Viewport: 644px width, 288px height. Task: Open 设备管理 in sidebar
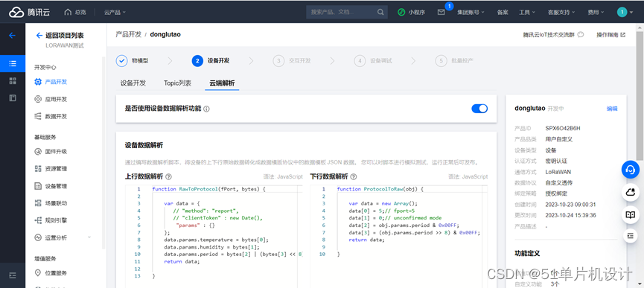tap(56, 186)
